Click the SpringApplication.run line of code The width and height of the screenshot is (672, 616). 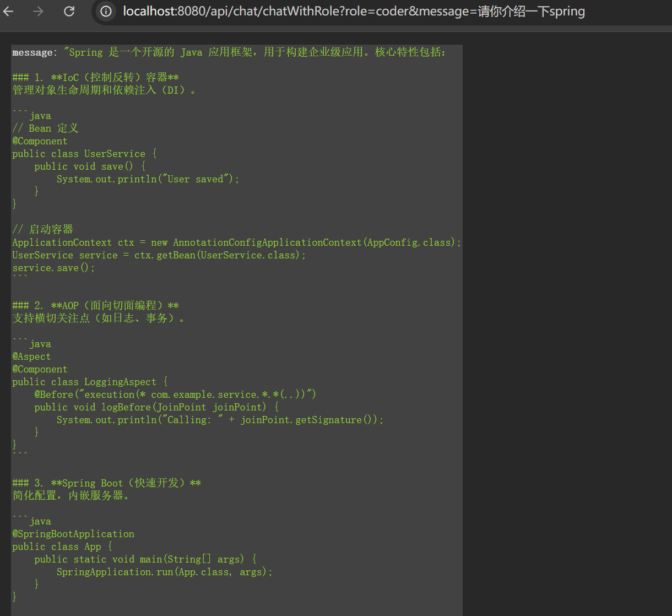[x=164, y=571]
